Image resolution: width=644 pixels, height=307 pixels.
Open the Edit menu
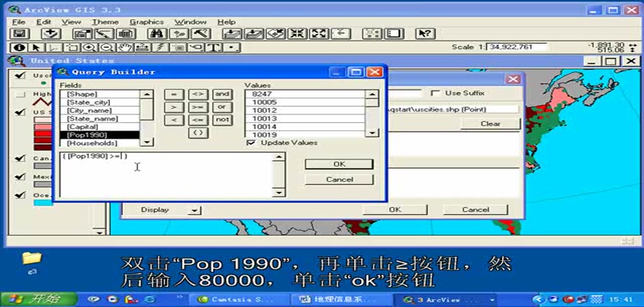(x=44, y=22)
